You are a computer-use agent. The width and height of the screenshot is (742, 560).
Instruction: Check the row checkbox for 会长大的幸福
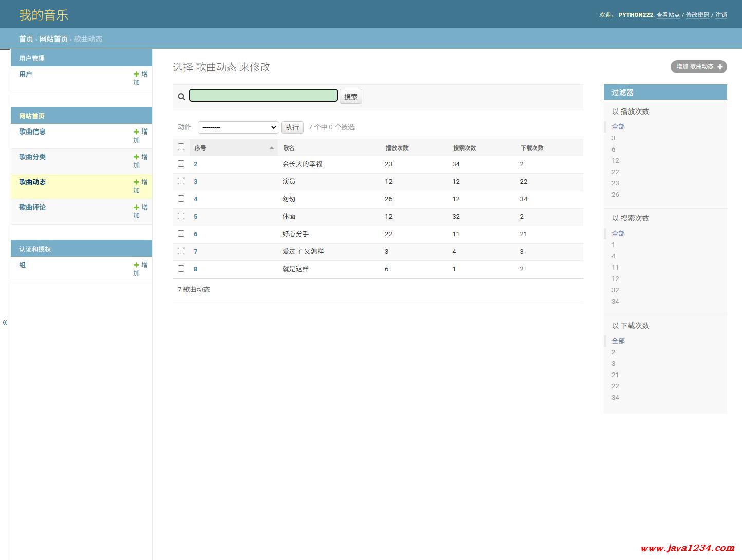pos(181,164)
